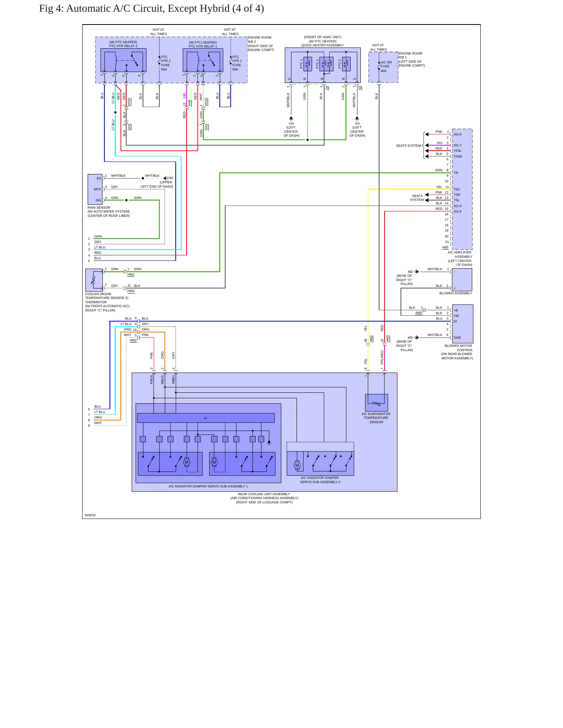
Task: Select the A/C RR FUSE 40A label
Action: point(386,67)
